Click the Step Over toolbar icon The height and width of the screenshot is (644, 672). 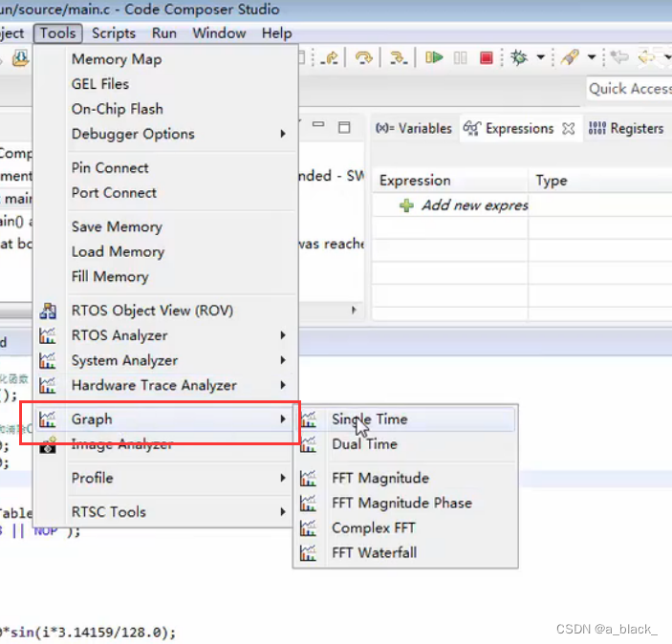[364, 57]
